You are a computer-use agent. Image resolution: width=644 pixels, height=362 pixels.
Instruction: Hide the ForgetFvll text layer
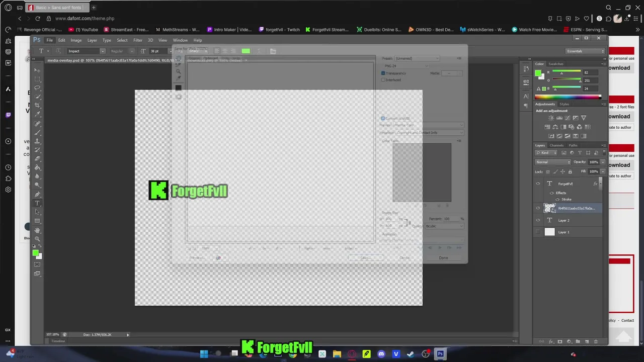[x=538, y=184]
